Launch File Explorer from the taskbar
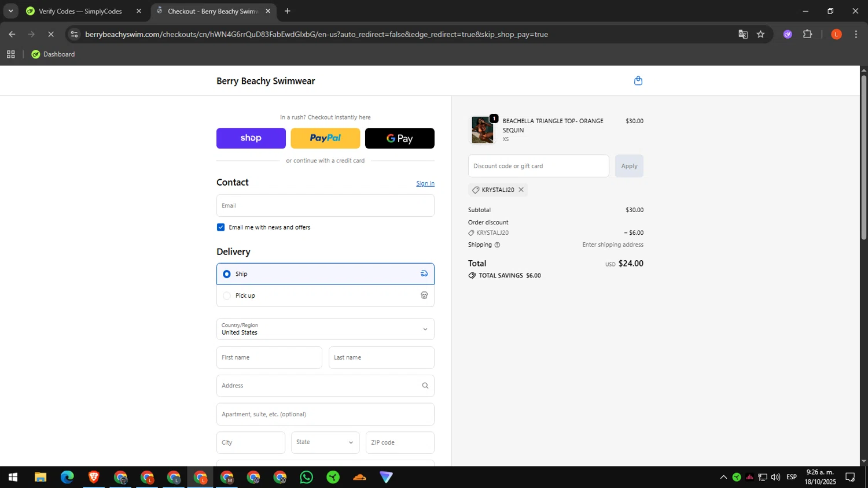The image size is (868, 488). click(x=40, y=477)
